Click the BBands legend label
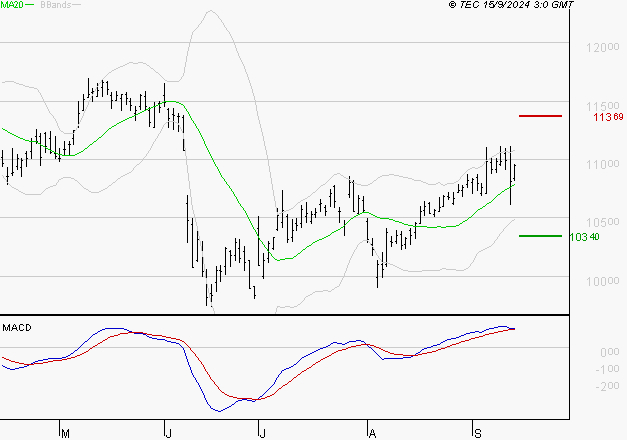The height and width of the screenshot is (440, 627). [x=56, y=4]
